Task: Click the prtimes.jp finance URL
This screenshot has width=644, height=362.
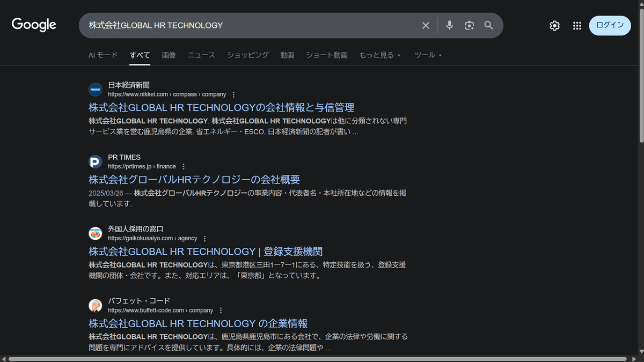Action: pyautogui.click(x=142, y=166)
